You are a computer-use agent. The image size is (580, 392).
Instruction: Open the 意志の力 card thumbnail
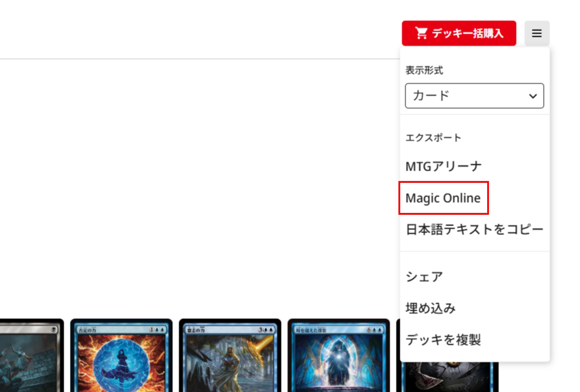[230, 355]
